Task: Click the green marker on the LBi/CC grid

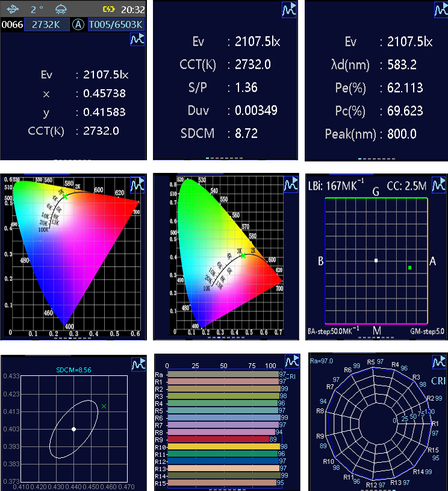Action: (x=409, y=267)
